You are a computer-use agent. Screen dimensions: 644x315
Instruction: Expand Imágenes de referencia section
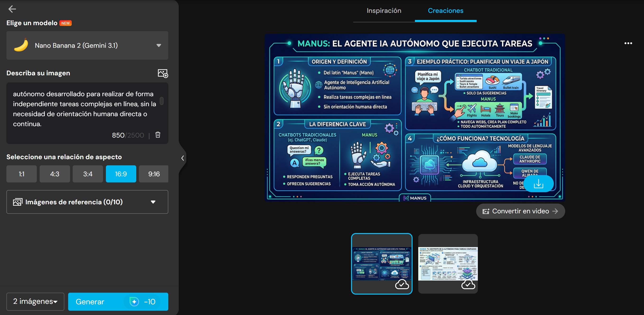tap(87, 202)
